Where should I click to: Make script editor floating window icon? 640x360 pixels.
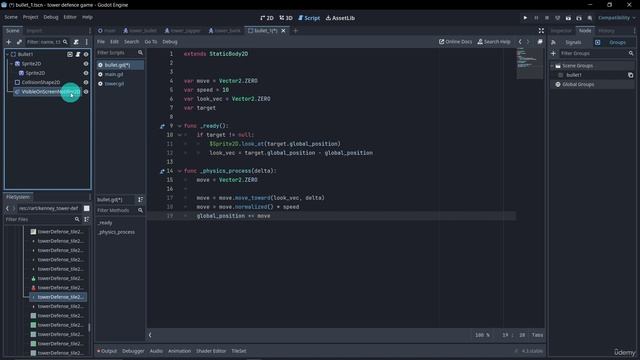tap(540, 42)
